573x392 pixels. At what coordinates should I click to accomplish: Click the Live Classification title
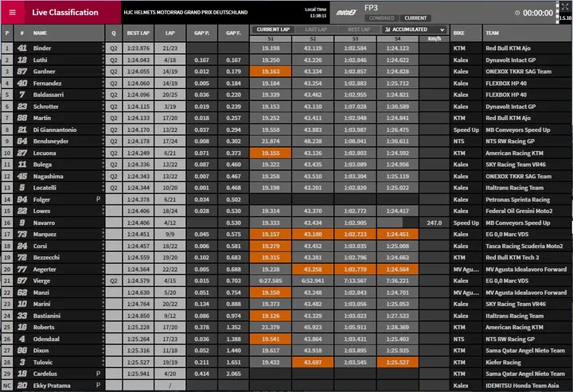(x=65, y=12)
